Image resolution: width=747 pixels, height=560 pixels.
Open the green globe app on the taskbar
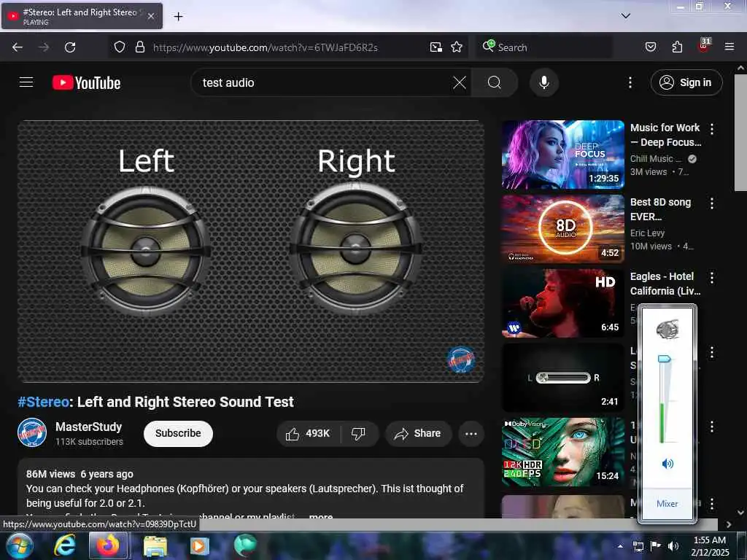245,545
